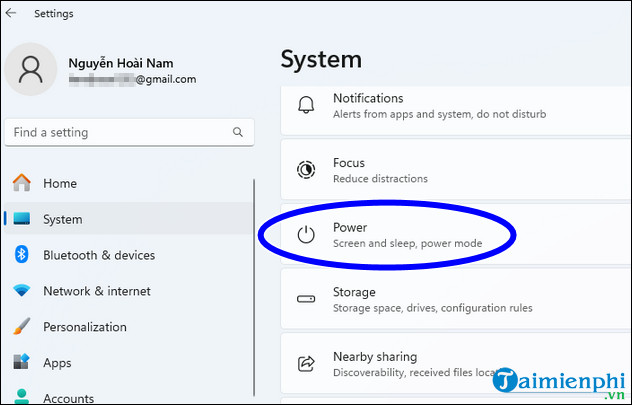Image resolution: width=632 pixels, height=405 pixels.
Task: Click the user profile avatar
Action: click(x=31, y=69)
